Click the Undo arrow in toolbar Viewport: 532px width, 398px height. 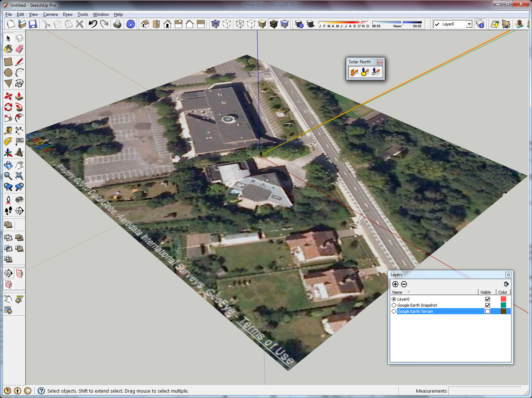click(x=93, y=24)
